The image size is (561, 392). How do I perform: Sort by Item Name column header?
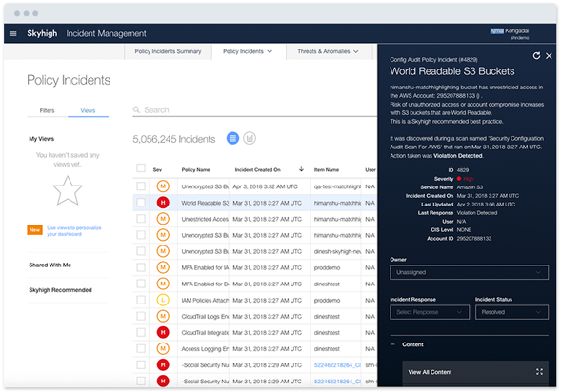[x=327, y=169]
